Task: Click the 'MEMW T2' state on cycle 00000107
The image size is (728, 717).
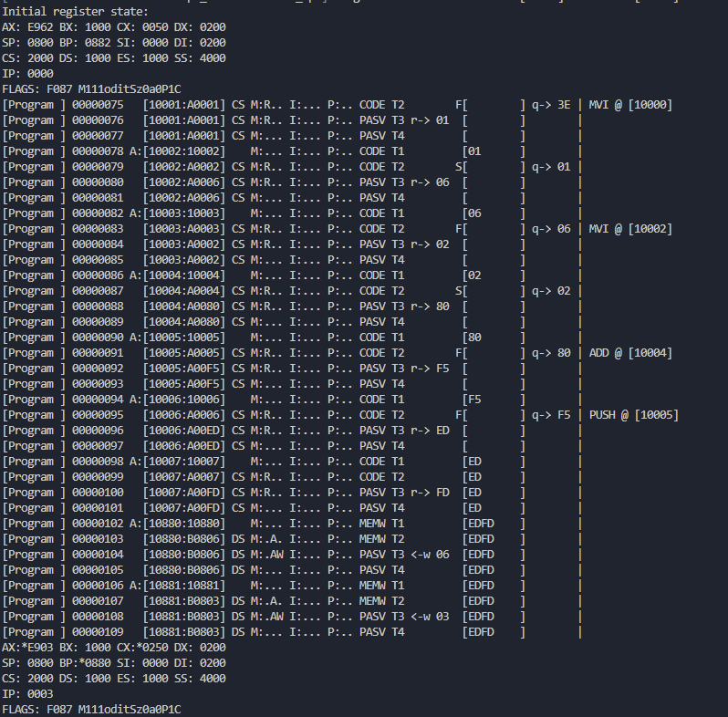Action: (381, 600)
